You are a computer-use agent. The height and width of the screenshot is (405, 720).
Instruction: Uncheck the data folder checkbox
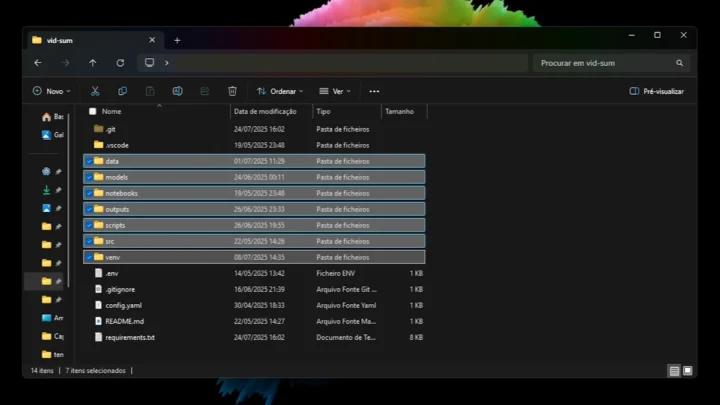89,161
